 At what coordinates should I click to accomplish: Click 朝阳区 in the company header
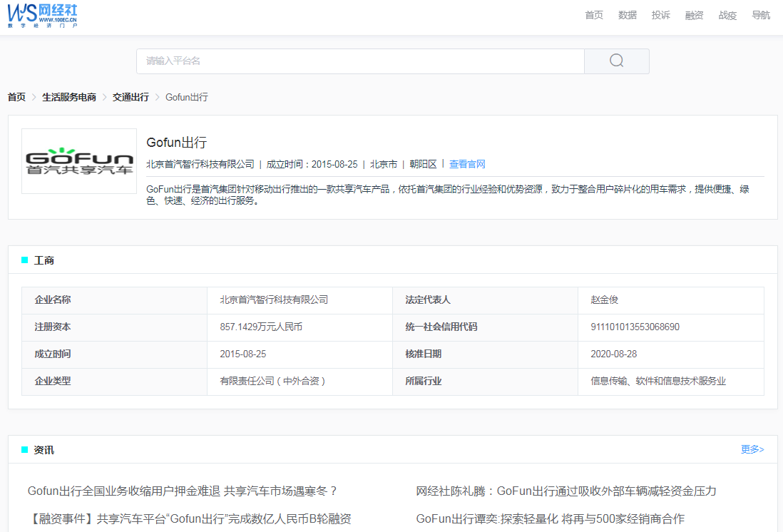point(423,164)
